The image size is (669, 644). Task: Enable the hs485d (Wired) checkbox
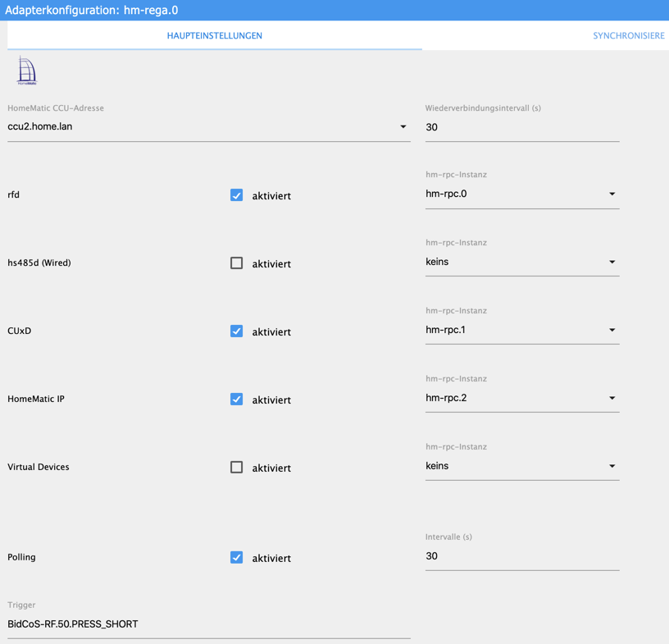[236, 263]
